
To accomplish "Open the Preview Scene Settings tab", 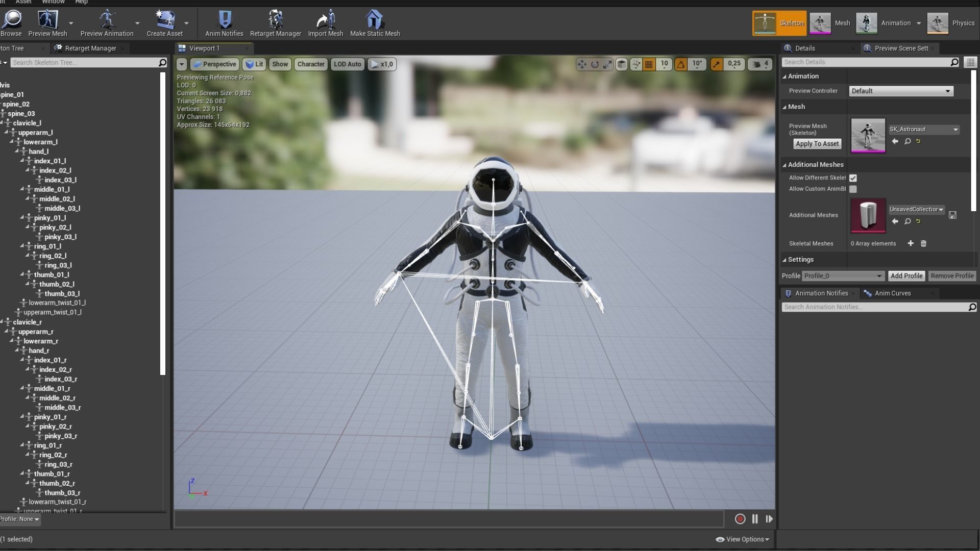I will click(x=900, y=48).
